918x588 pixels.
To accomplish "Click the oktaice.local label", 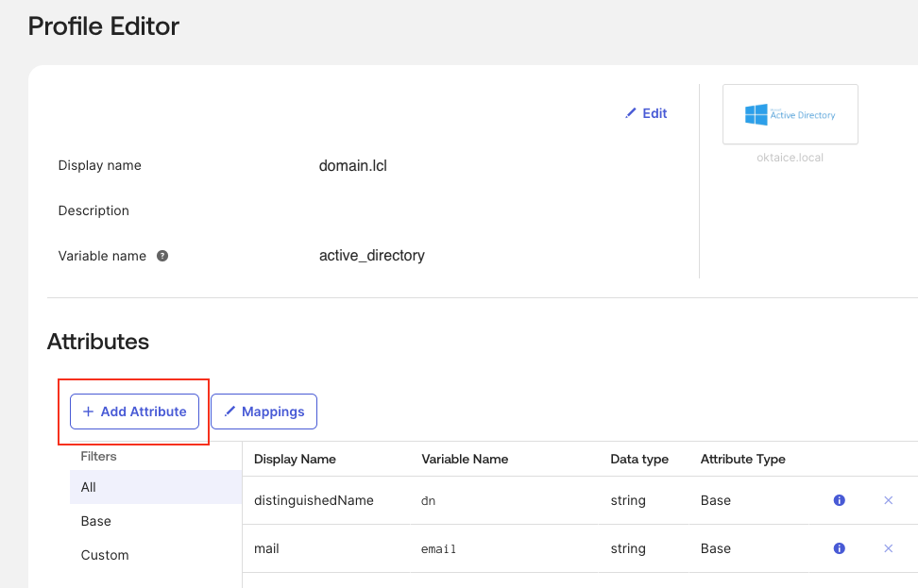I will 790,158.
